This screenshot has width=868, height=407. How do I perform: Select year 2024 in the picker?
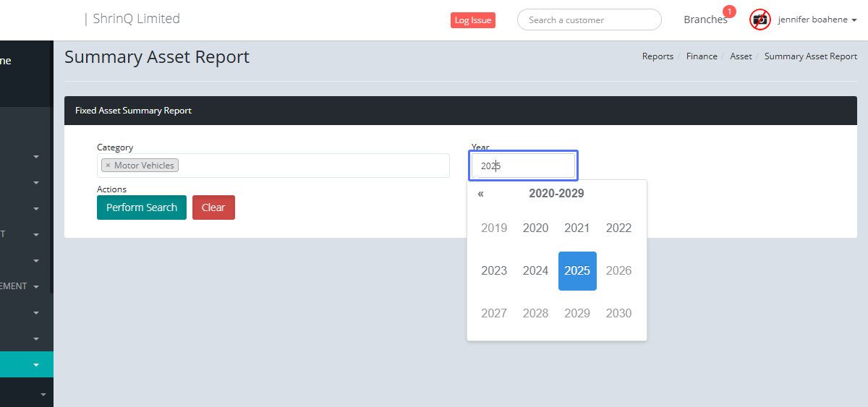pyautogui.click(x=535, y=271)
